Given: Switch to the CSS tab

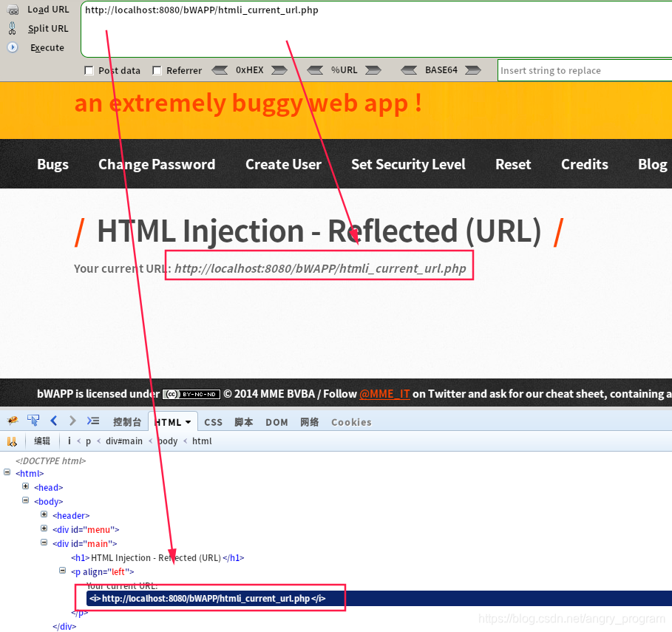Looking at the screenshot, I should point(213,422).
